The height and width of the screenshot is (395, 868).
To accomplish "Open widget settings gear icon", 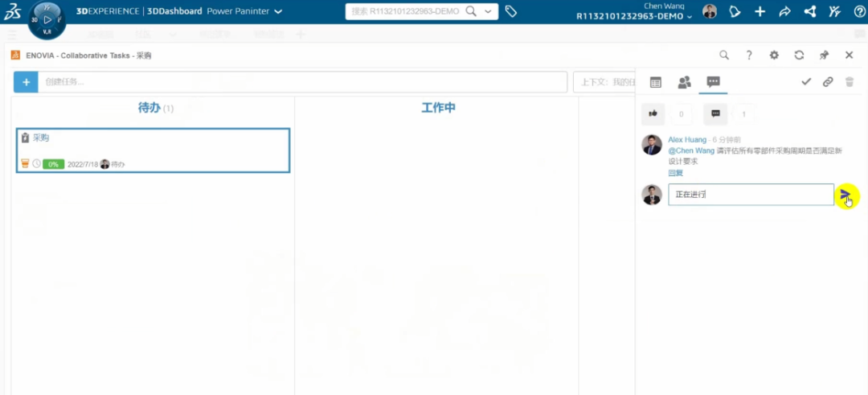I will (x=774, y=55).
